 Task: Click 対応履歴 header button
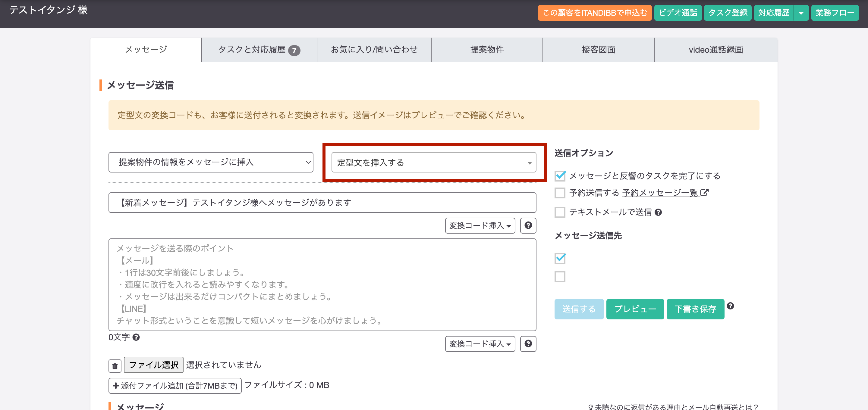tap(774, 13)
